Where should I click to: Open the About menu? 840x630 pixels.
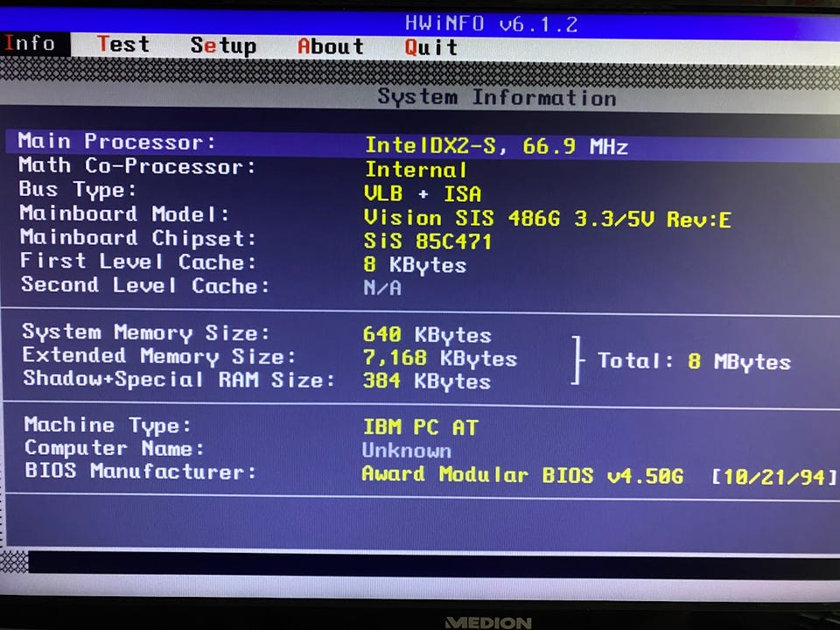[x=331, y=46]
